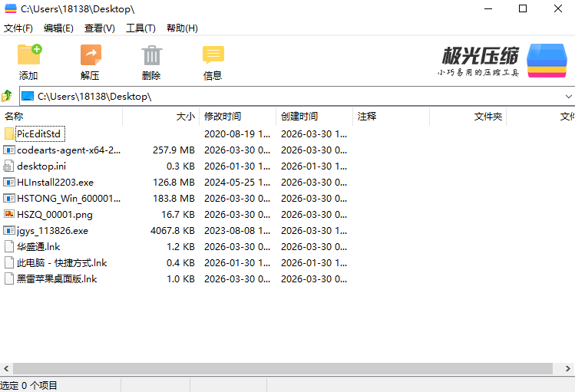Select the 黑雷苹果桌面版.lnk file name
575x392 pixels.
coord(57,278)
